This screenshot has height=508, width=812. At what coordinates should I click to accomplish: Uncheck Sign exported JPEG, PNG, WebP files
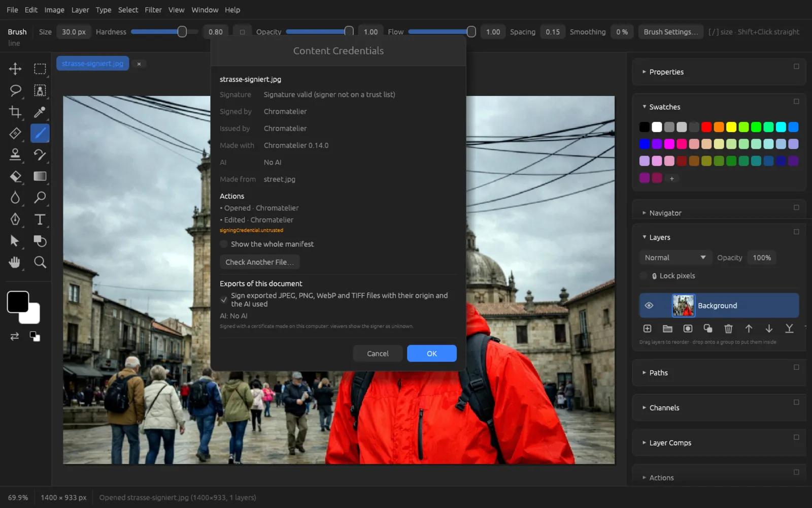pos(224,300)
